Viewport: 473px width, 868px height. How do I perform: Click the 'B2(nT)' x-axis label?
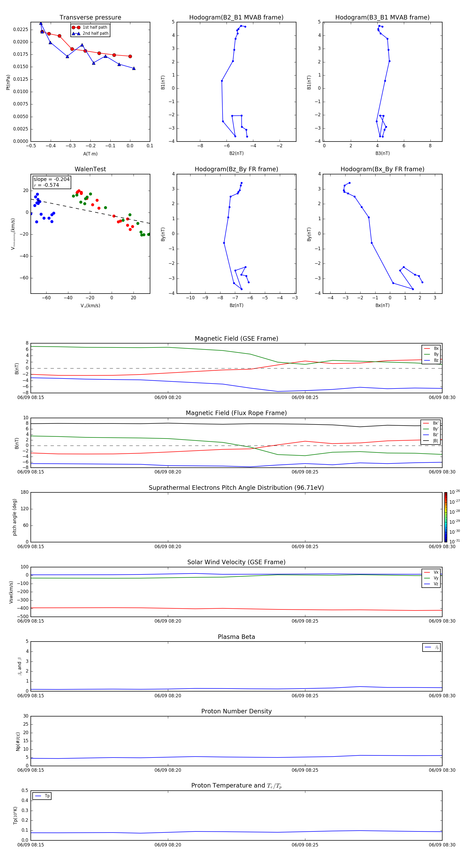[x=236, y=153]
